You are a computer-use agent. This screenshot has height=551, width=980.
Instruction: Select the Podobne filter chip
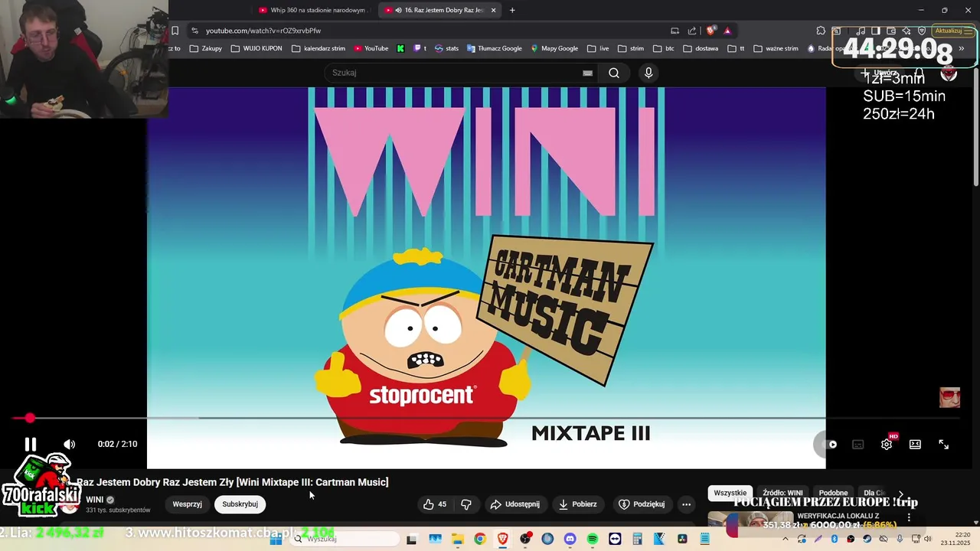coord(833,493)
